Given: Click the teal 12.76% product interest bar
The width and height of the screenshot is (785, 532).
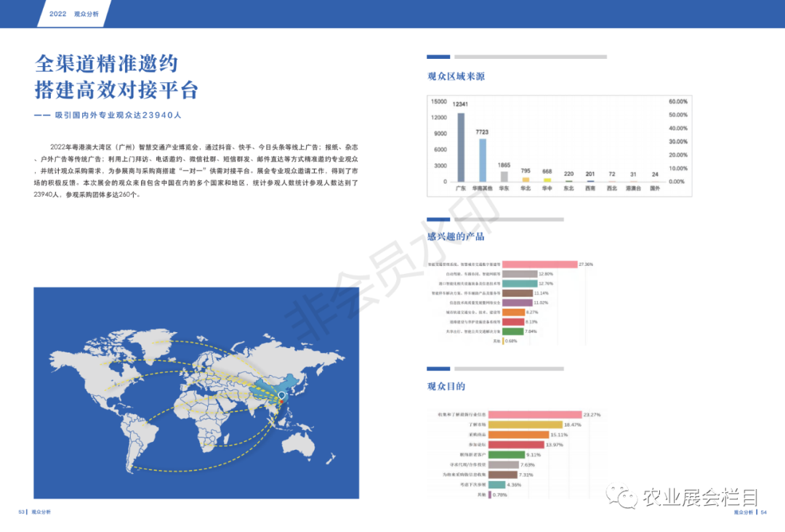Looking at the screenshot, I should [x=520, y=283].
